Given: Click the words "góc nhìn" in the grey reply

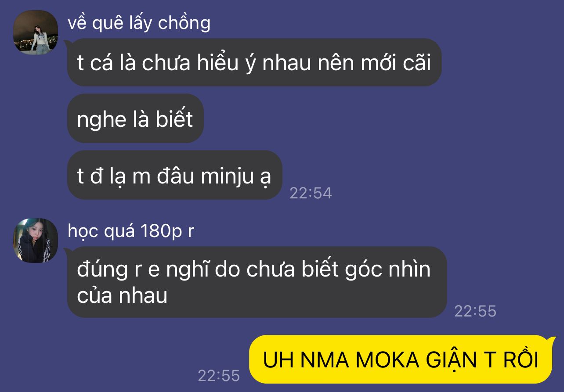Looking at the screenshot, I should coord(387,269).
